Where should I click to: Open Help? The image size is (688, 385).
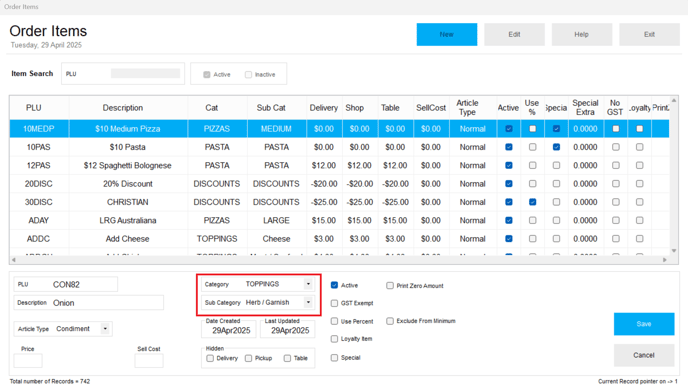(x=581, y=34)
